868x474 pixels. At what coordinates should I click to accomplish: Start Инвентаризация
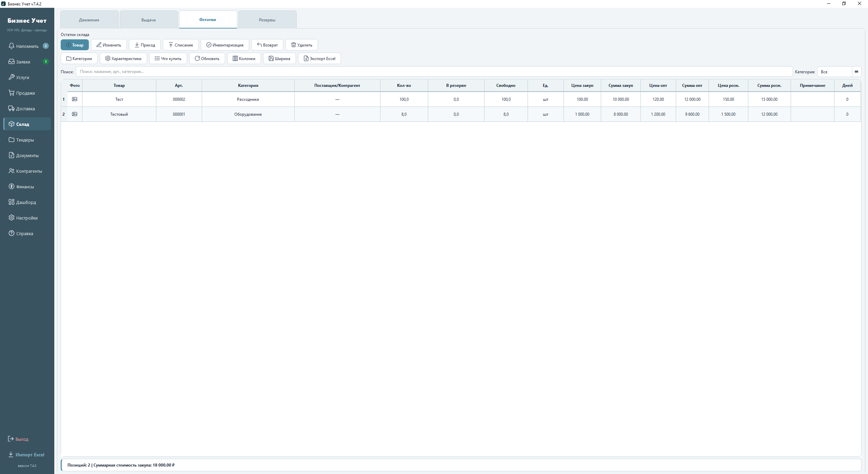click(225, 45)
